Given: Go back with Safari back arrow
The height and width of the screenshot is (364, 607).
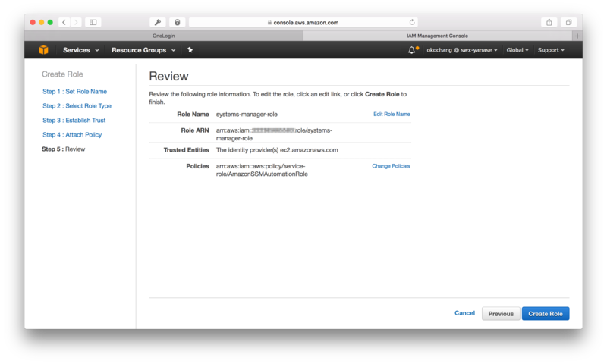Looking at the screenshot, I should (64, 23).
